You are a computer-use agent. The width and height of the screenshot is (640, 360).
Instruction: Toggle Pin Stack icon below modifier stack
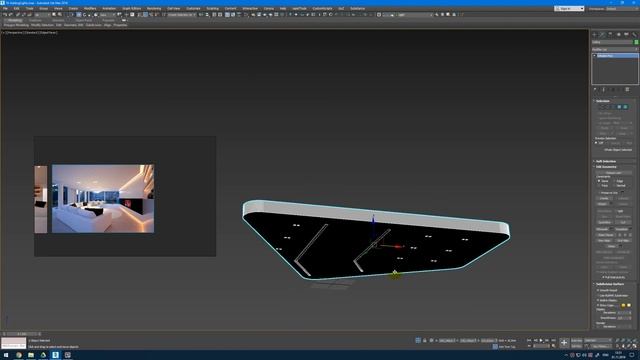coord(595,89)
